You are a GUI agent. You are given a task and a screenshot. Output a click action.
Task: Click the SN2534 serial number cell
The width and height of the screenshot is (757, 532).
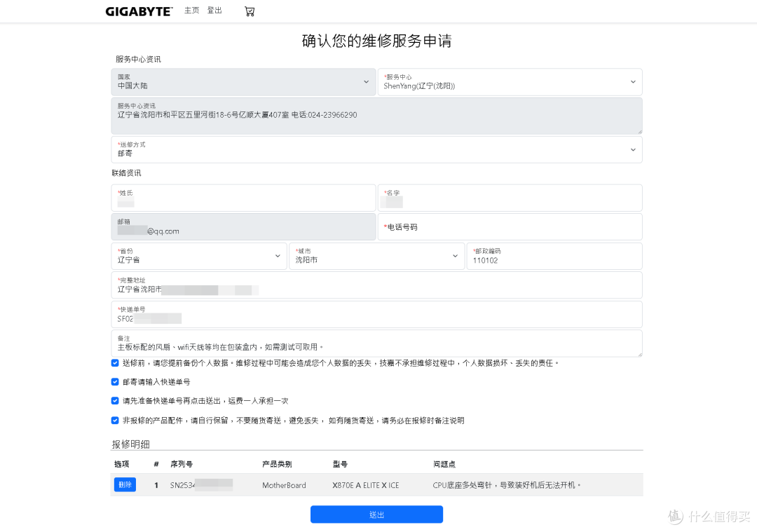(201, 485)
